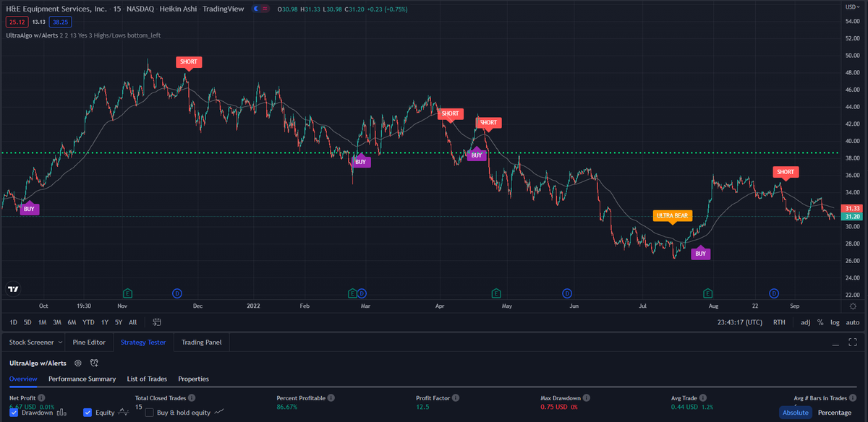Select the Overview tab
Image resolution: width=868 pixels, height=422 pixels.
tap(23, 379)
